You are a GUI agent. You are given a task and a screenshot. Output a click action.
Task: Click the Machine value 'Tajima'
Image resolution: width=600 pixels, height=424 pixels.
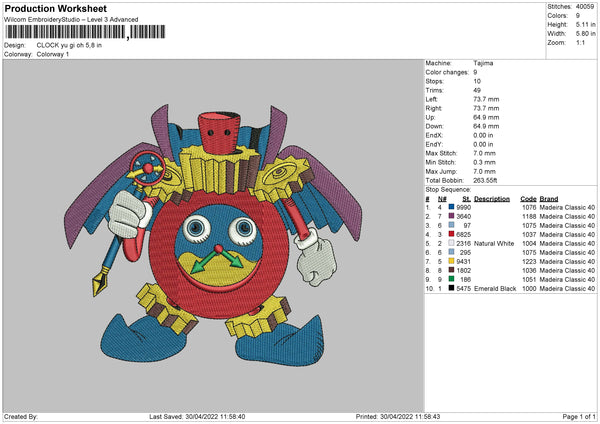tap(483, 63)
